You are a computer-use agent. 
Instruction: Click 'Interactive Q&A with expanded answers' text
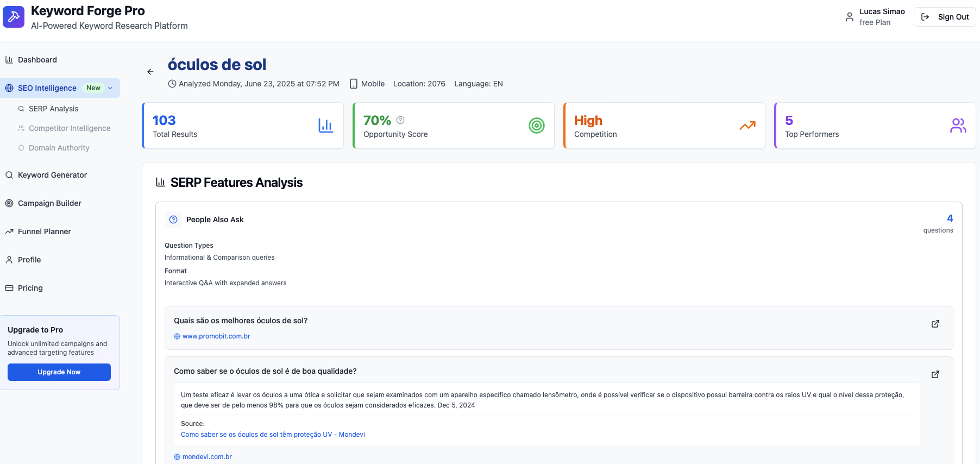coord(225,283)
